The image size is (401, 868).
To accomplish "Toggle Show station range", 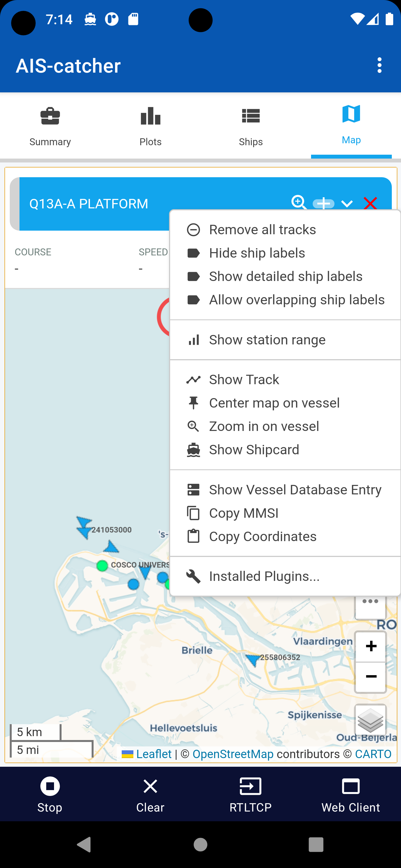I will (x=267, y=339).
